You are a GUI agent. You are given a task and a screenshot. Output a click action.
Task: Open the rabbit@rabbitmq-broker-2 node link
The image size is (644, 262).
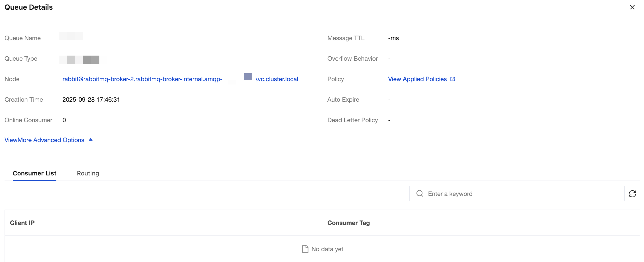click(142, 79)
